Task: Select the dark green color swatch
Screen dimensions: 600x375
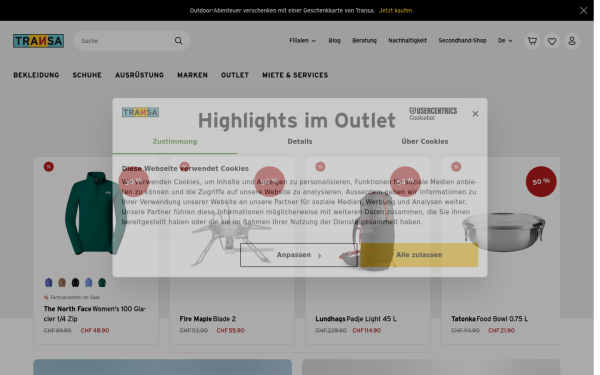Action: coord(102,283)
